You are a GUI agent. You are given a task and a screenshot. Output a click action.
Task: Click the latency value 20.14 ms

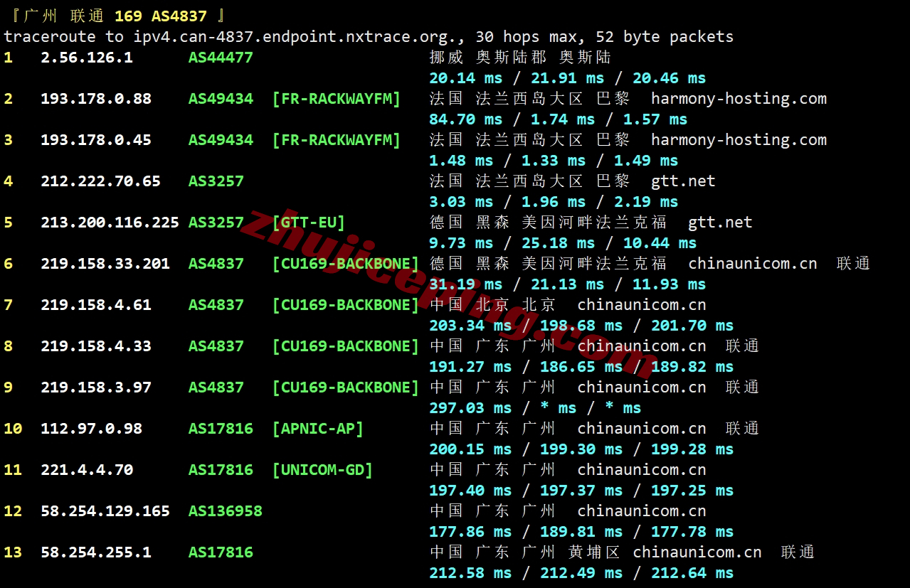[x=466, y=78]
